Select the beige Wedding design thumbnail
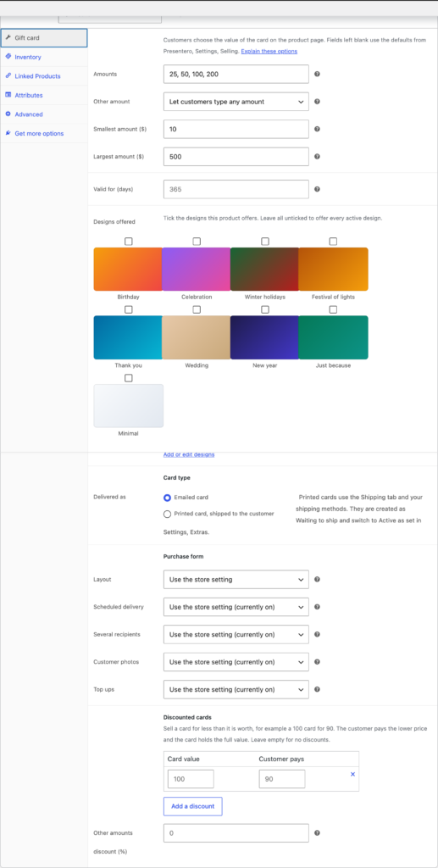The height and width of the screenshot is (868, 438). tap(197, 337)
